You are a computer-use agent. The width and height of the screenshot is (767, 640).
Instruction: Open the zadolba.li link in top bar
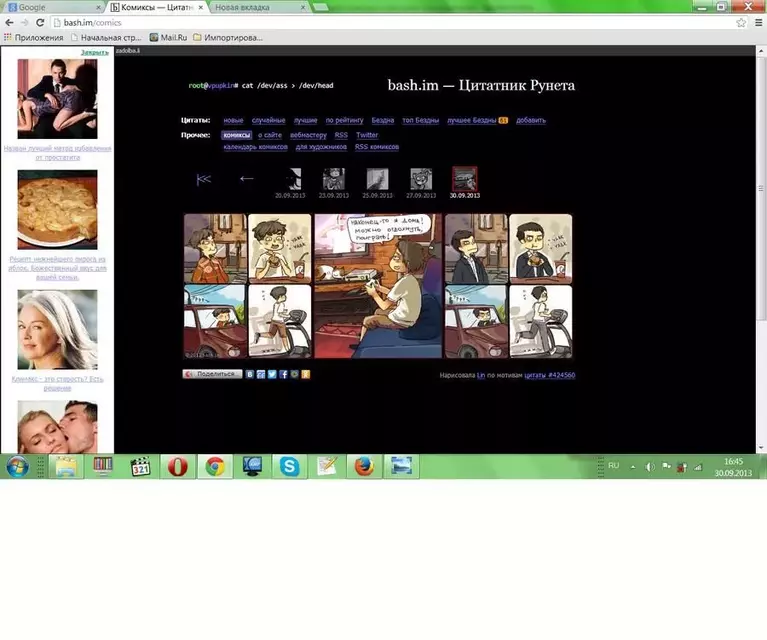128,50
